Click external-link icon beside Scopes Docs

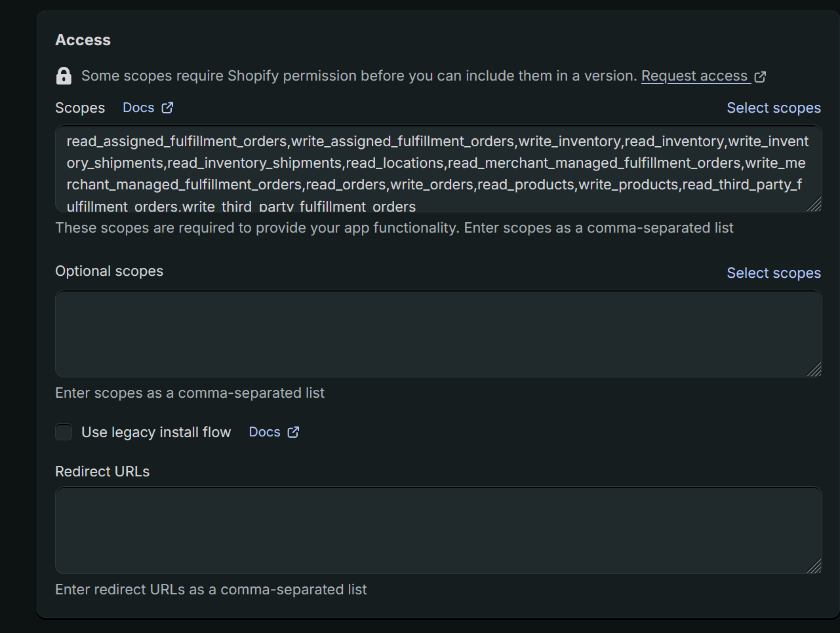[168, 107]
